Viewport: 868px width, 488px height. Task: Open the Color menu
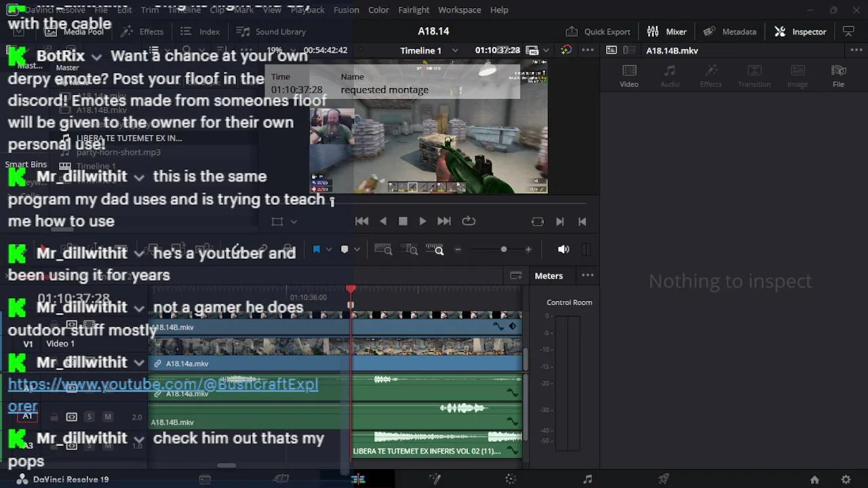[378, 9]
